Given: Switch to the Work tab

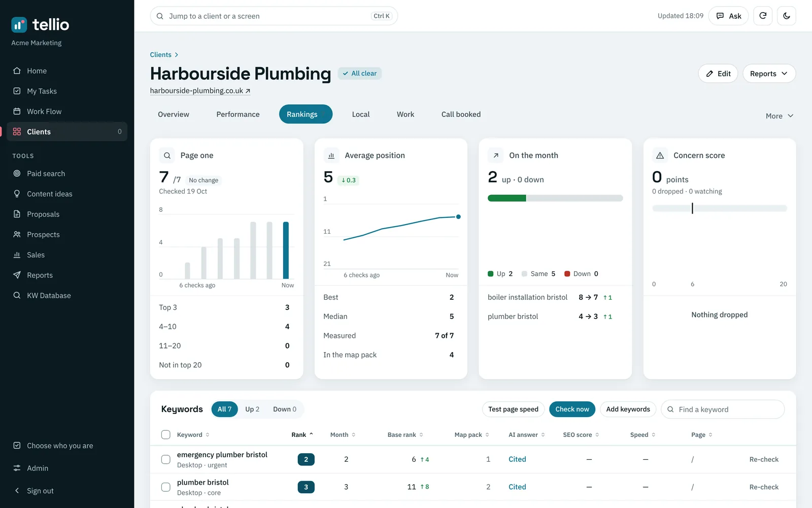Looking at the screenshot, I should 405,114.
